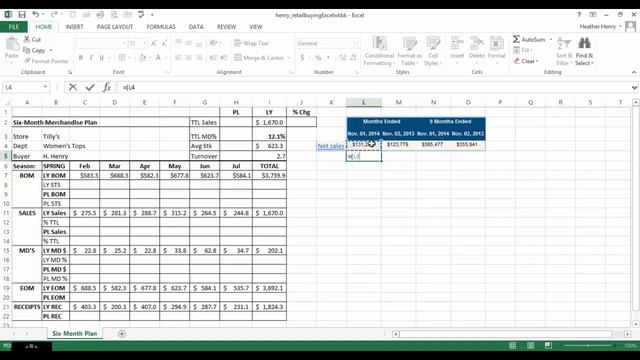Switch to Normal view in status bar

(x=512, y=346)
